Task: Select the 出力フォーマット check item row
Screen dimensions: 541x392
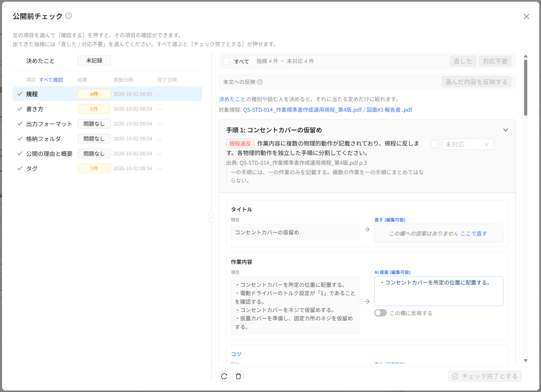Action: [x=107, y=124]
